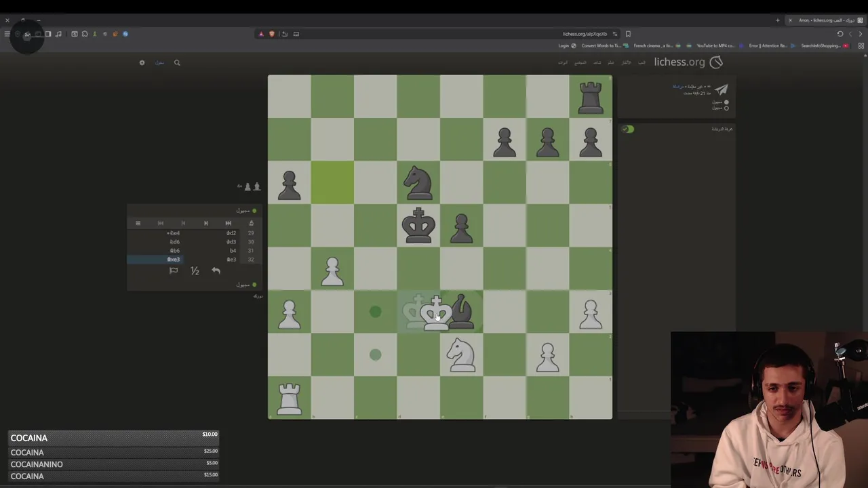Click the analysis microscope icon above moves
Image resolution: width=868 pixels, height=488 pixels.
pos(251,223)
